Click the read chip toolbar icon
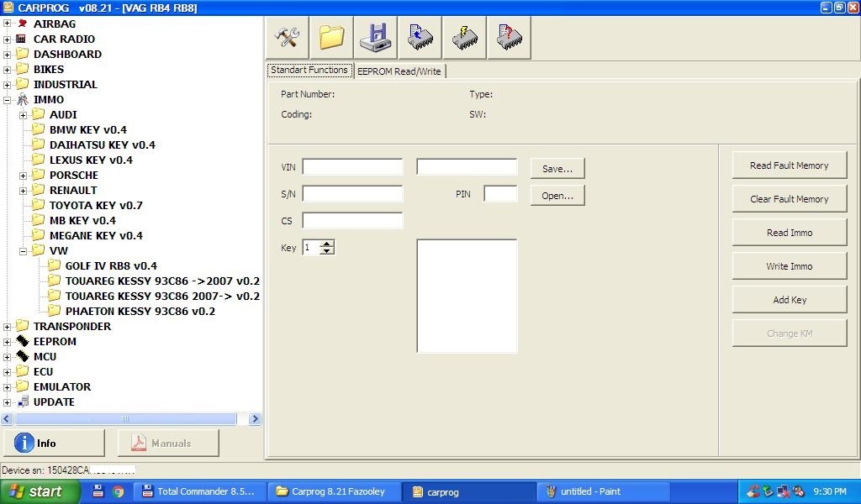The width and height of the screenshot is (861, 504). click(420, 37)
